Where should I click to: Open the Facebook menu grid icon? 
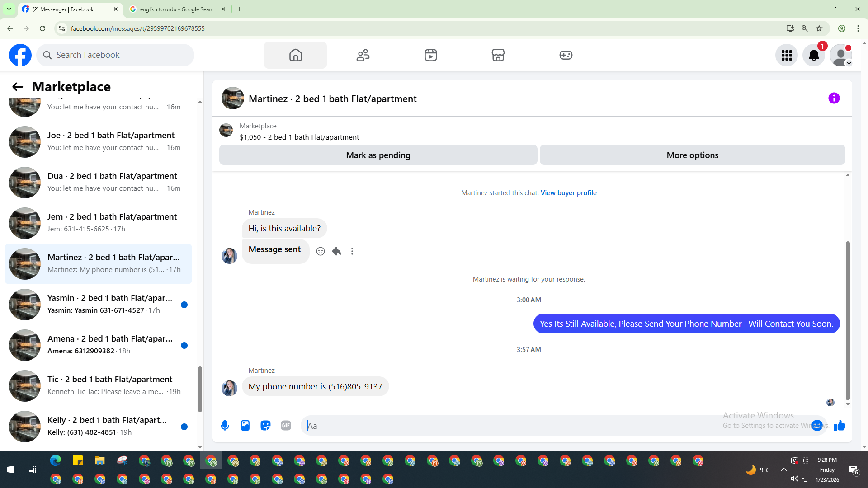tap(787, 55)
